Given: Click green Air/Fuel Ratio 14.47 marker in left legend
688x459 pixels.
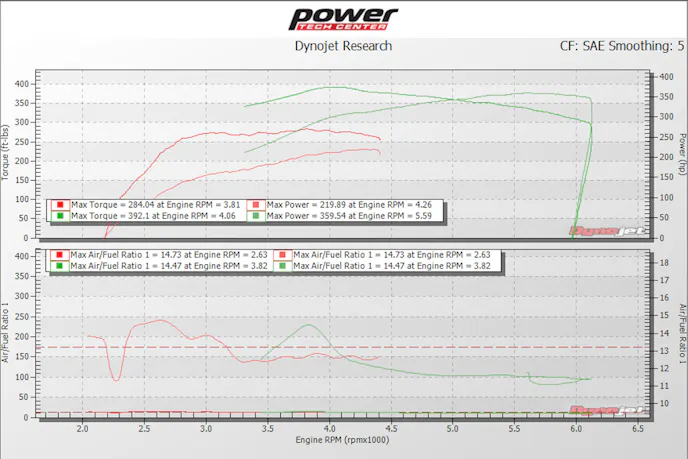Looking at the screenshot, I should point(62,266).
